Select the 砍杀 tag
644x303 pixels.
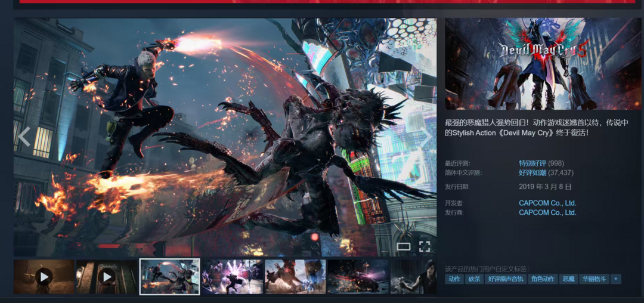click(475, 279)
